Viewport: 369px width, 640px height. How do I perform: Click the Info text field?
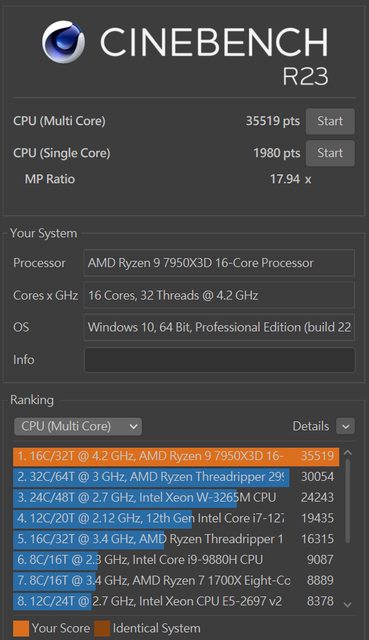pyautogui.click(x=219, y=360)
